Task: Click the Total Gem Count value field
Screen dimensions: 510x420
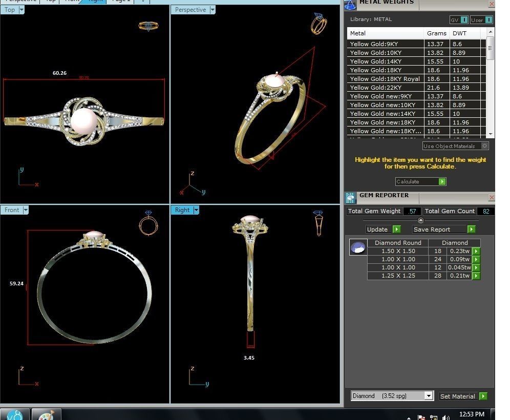Action: point(486,211)
